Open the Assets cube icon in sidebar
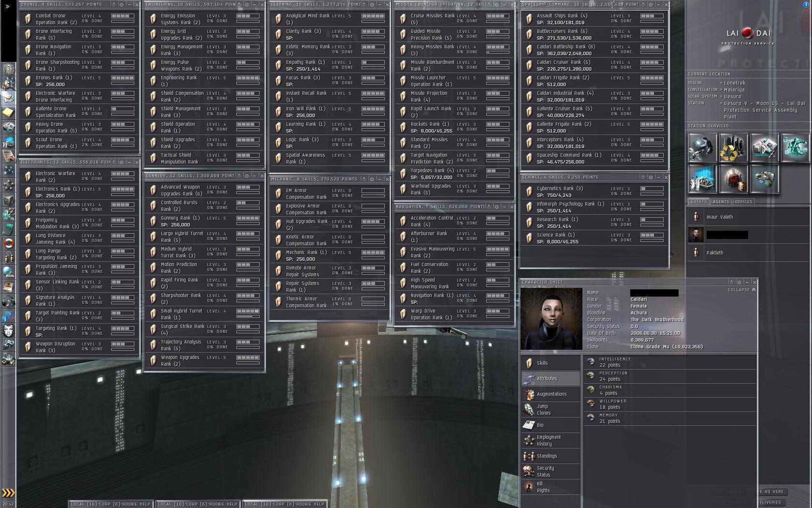Viewport: 812px width, 508px height. click(x=9, y=200)
